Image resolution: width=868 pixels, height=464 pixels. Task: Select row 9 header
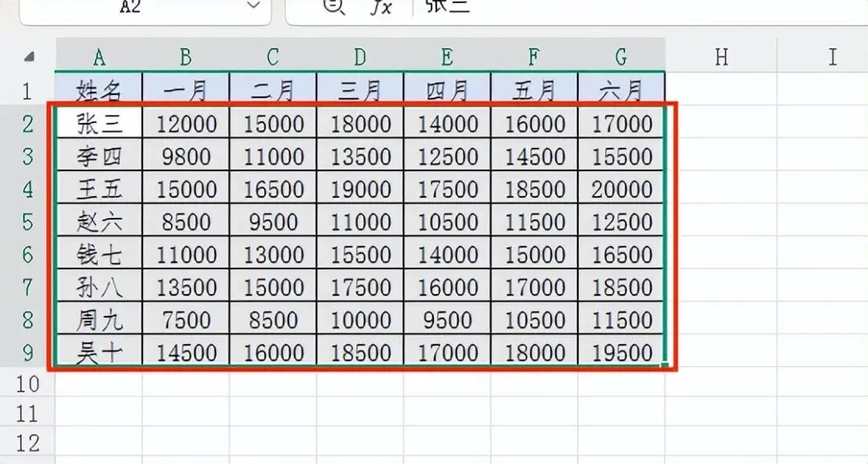point(27,352)
